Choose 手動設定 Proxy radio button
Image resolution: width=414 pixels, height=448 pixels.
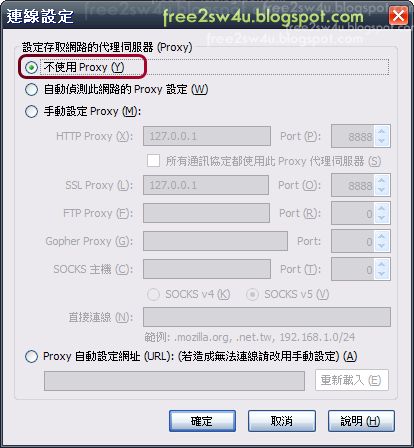pyautogui.click(x=31, y=111)
